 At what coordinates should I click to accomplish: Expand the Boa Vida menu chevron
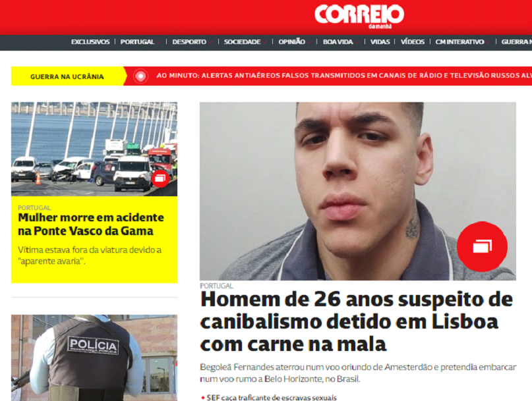click(x=357, y=42)
